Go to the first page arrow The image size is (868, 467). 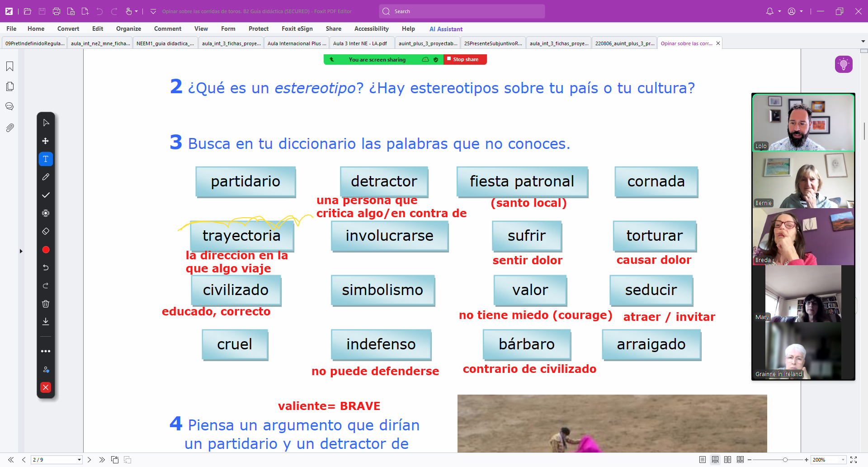(11, 460)
